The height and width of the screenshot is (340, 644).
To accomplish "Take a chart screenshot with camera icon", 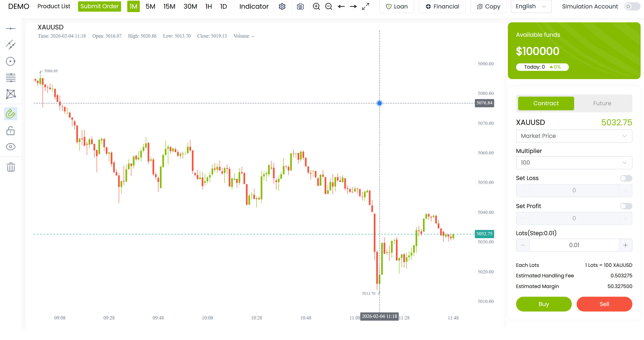I will [300, 7].
